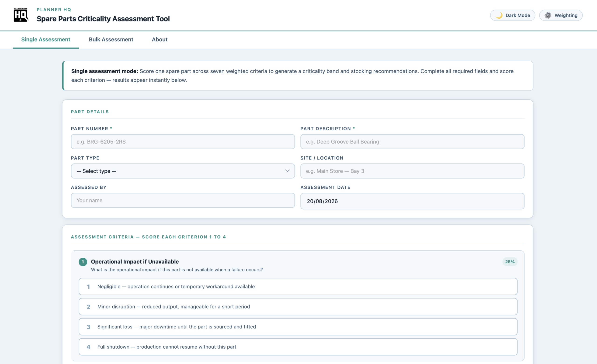Click the PART DETAILS section heading
The image size is (597, 364).
90,112
